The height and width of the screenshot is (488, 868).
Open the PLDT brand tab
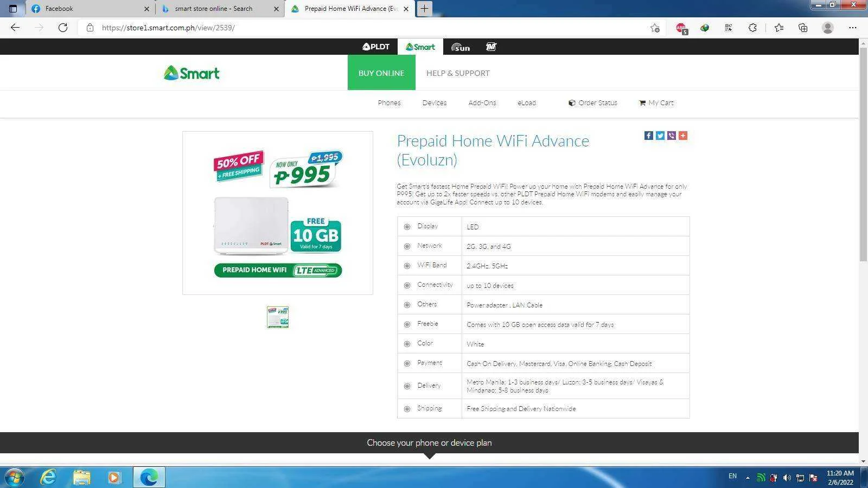tap(376, 47)
